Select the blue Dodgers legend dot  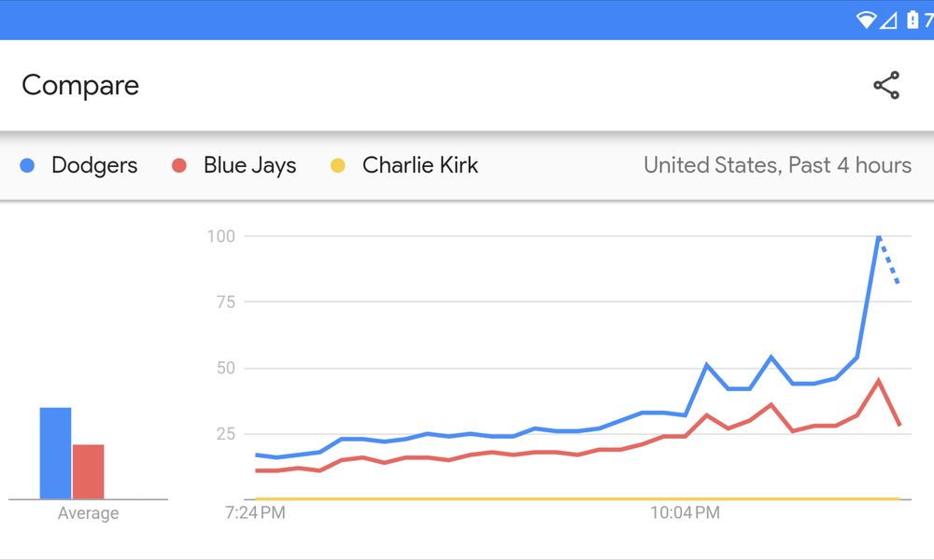pyautogui.click(x=28, y=166)
